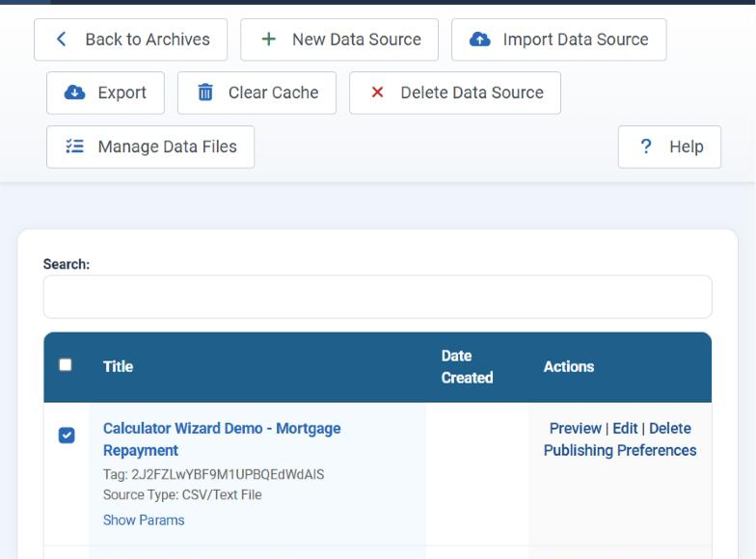The height and width of the screenshot is (559, 756).
Task: Choose Clear Cache label text
Action: tap(274, 93)
